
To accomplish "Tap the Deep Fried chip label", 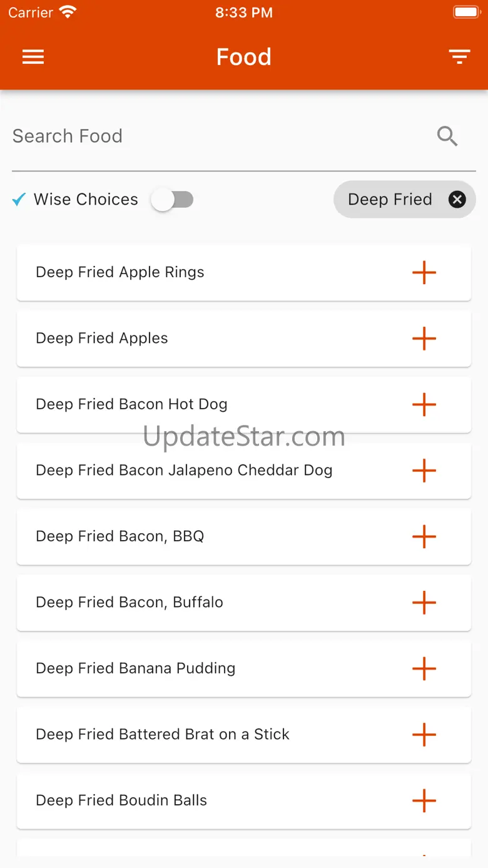I will point(390,200).
